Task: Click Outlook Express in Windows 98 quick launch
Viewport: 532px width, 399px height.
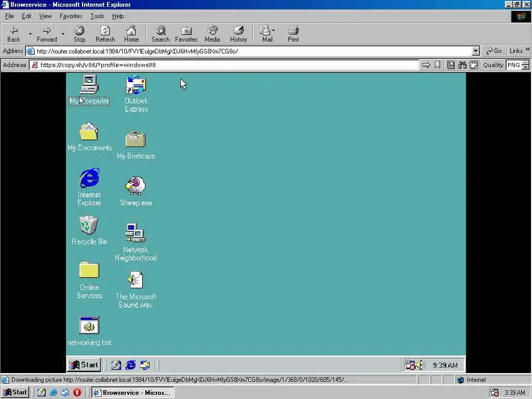Action: (x=145, y=365)
